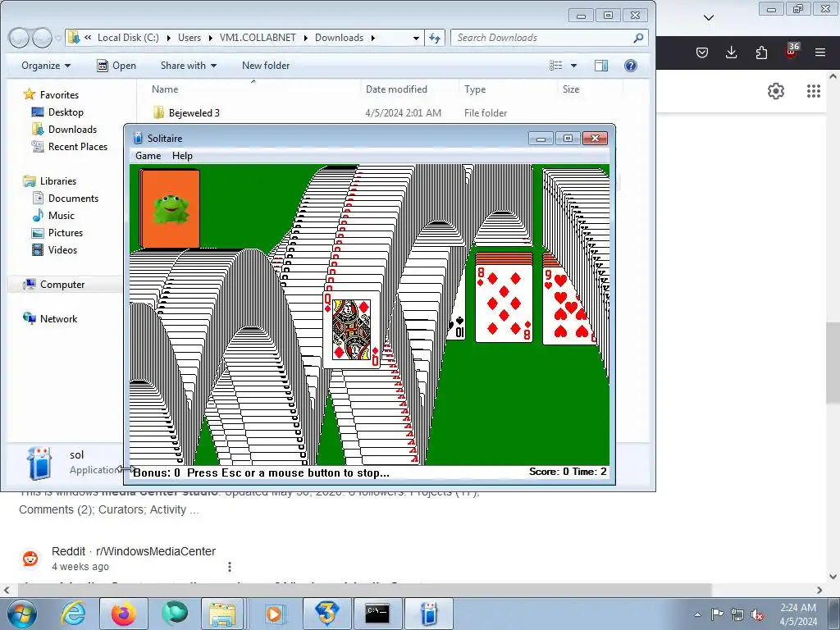The width and height of the screenshot is (840, 630).
Task: Open Windows Media Player from taskbar
Action: coord(275,614)
